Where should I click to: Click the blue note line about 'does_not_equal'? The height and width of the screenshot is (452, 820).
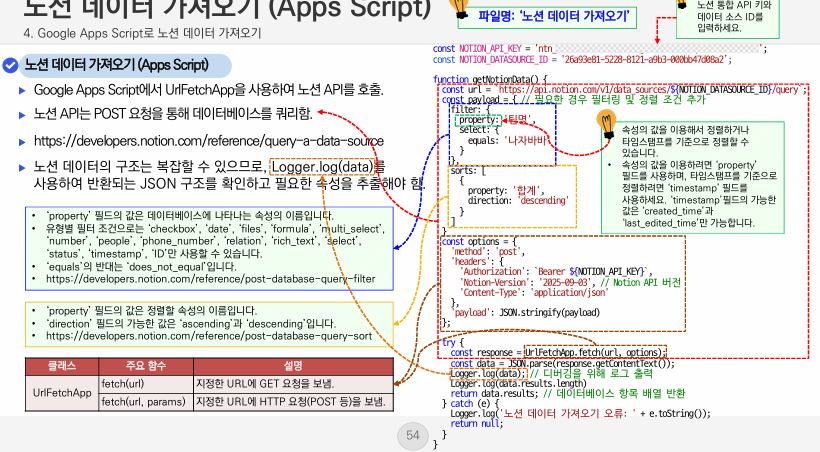point(141,266)
